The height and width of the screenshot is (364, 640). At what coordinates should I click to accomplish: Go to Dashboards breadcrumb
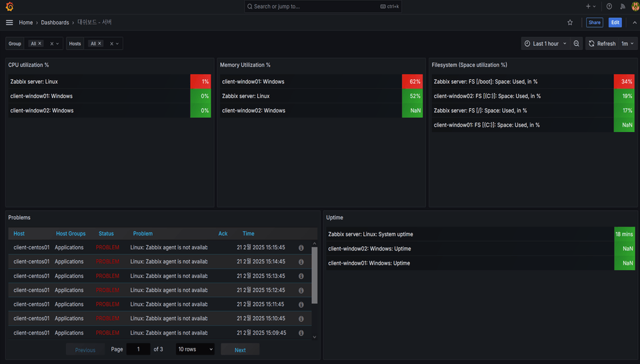55,23
